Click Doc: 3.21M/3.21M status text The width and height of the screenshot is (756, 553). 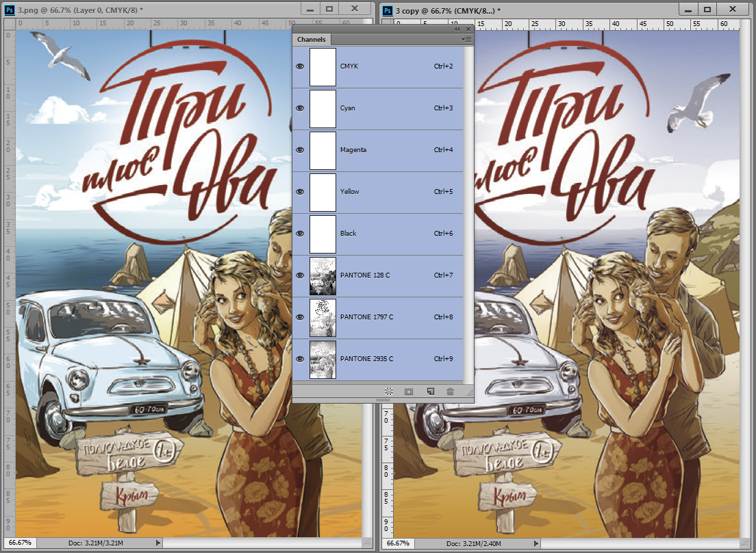[95, 543]
